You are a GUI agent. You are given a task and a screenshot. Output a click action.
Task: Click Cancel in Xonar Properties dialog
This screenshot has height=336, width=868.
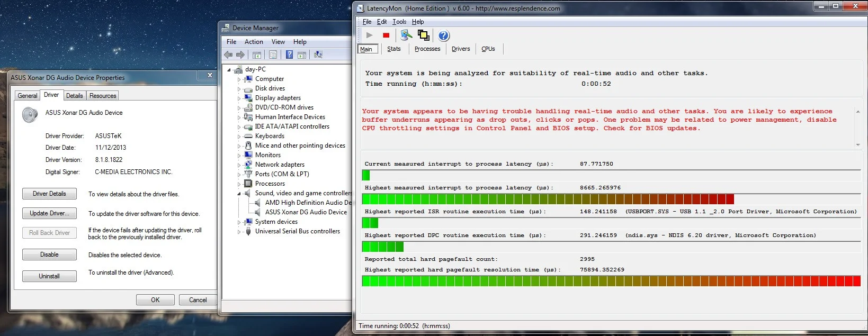pos(198,299)
